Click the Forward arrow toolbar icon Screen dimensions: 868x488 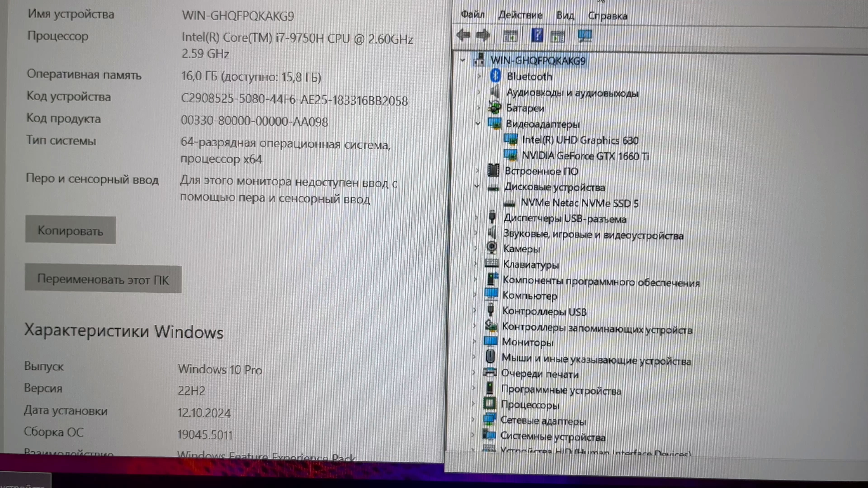click(484, 35)
